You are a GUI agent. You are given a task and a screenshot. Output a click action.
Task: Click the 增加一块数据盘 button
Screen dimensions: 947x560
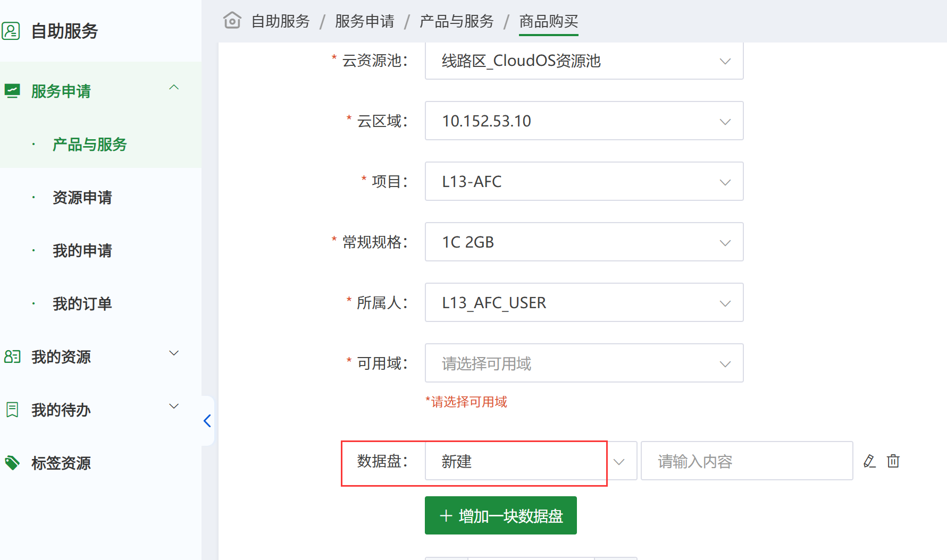coord(500,515)
